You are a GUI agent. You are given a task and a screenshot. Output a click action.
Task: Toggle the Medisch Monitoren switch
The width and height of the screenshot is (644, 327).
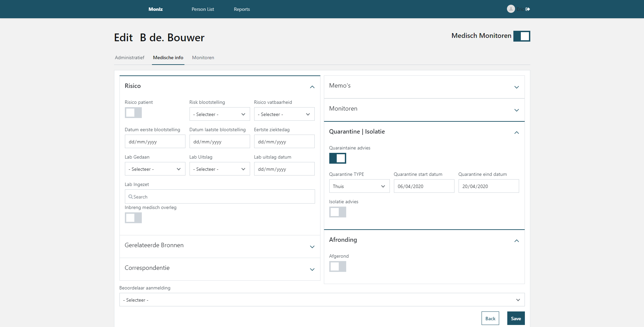point(521,36)
